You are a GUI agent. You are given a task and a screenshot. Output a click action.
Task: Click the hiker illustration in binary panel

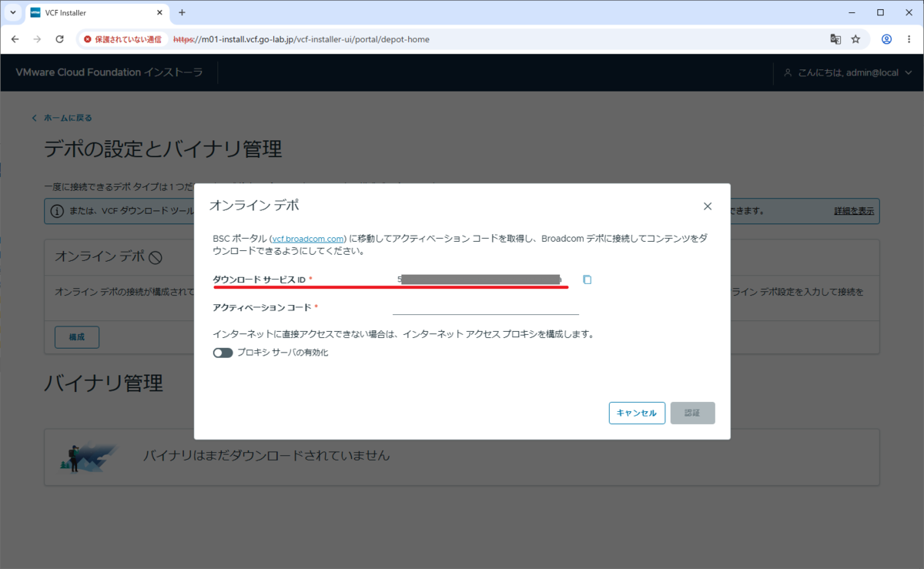pyautogui.click(x=88, y=456)
